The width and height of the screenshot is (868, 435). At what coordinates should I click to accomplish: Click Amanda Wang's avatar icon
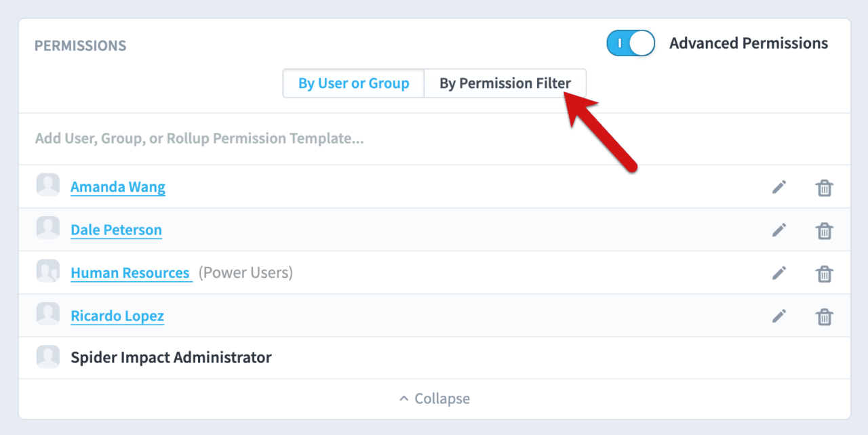coord(47,184)
